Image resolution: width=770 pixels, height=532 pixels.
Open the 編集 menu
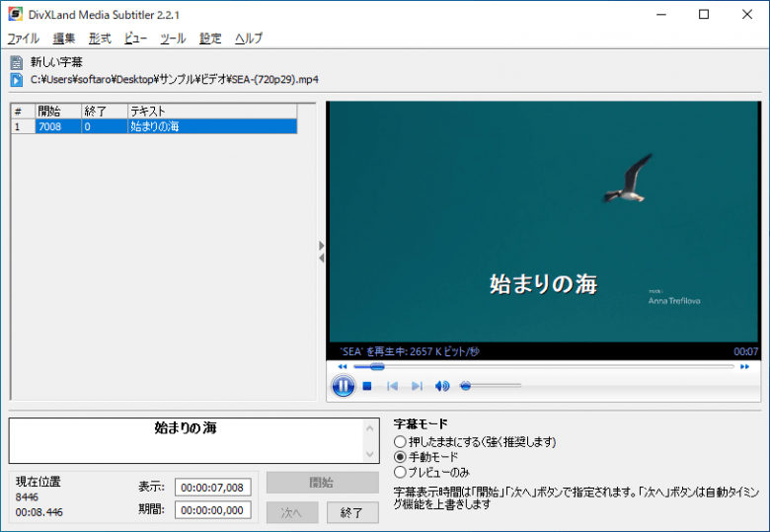[x=64, y=38]
